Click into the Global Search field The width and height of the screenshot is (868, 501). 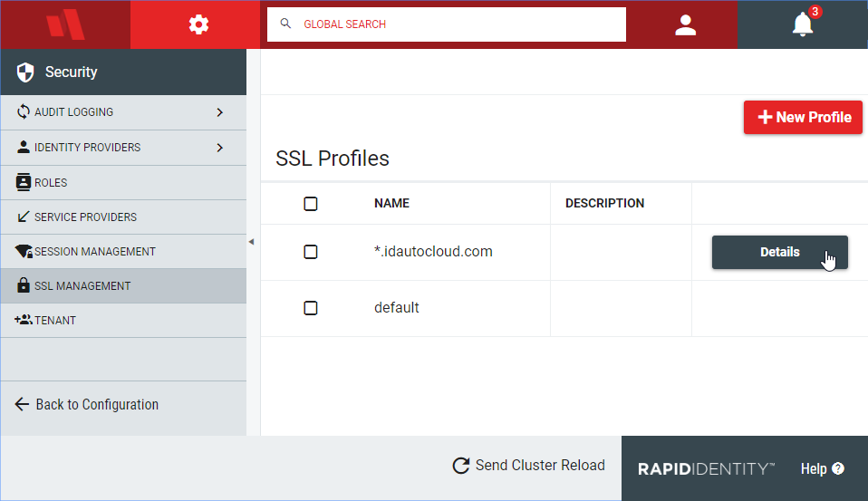coord(446,24)
